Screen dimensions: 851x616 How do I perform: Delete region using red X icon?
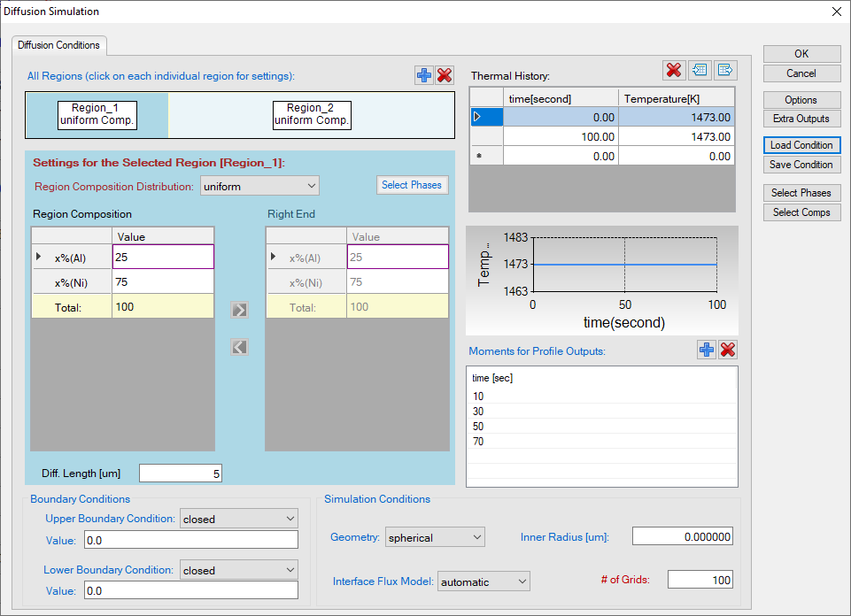coord(445,75)
